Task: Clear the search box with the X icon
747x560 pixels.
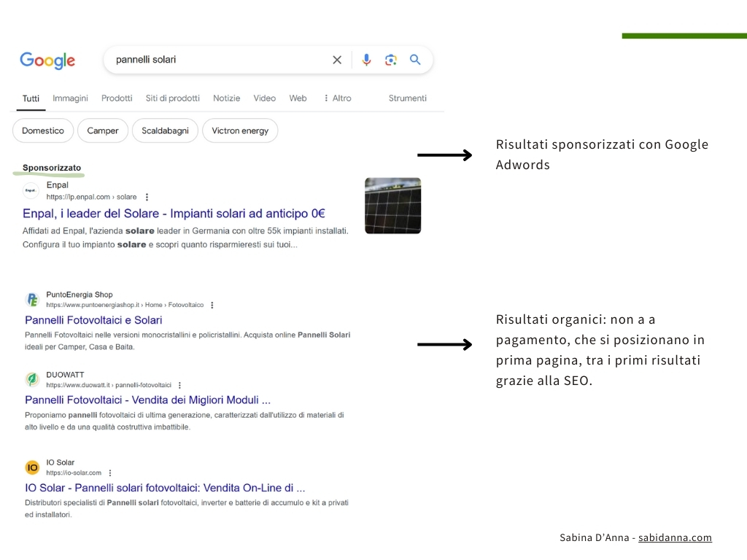Action: coord(337,60)
